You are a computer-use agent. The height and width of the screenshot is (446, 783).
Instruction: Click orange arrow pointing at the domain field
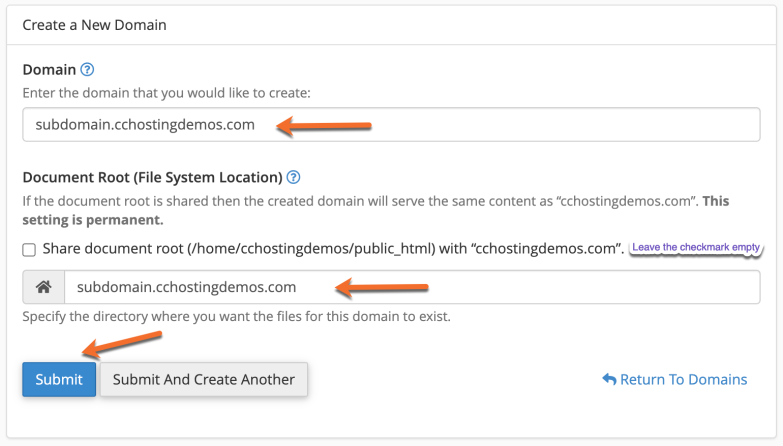tap(324, 126)
